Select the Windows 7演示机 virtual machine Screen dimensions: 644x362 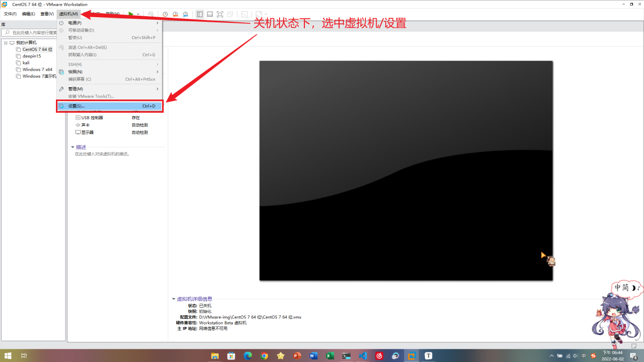[36, 76]
